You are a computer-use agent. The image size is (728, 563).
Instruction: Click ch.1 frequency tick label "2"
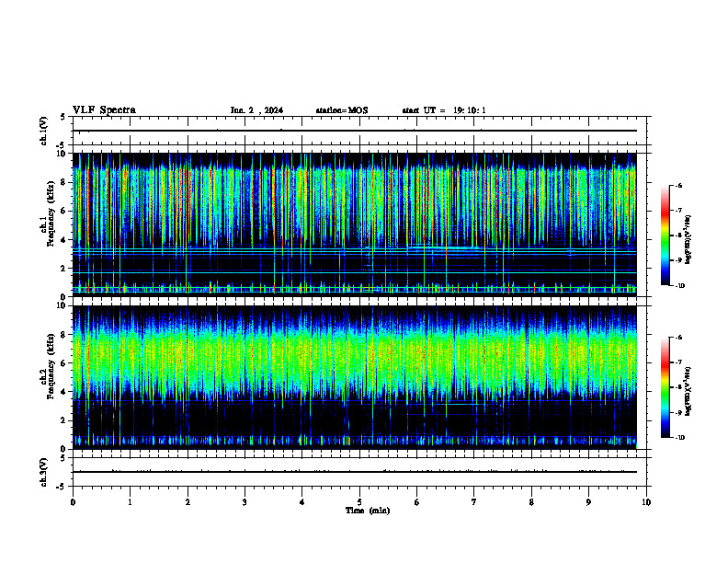tap(63, 269)
